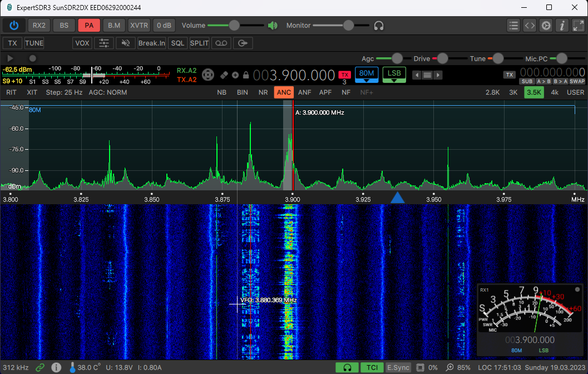Screen dimensions: 588x374
Task: Enable SPLIT operation
Action: tap(199, 43)
